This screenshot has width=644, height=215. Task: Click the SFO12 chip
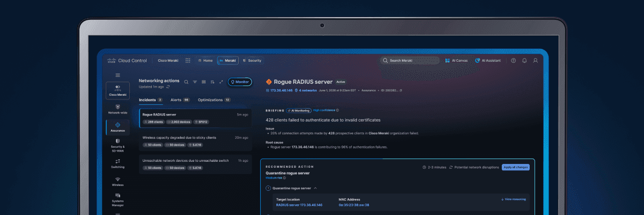(201, 122)
